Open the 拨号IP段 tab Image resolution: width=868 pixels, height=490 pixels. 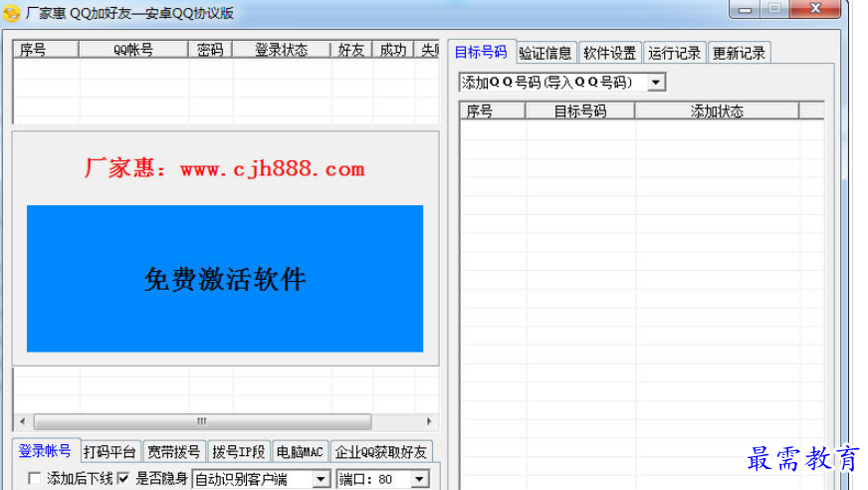point(239,452)
